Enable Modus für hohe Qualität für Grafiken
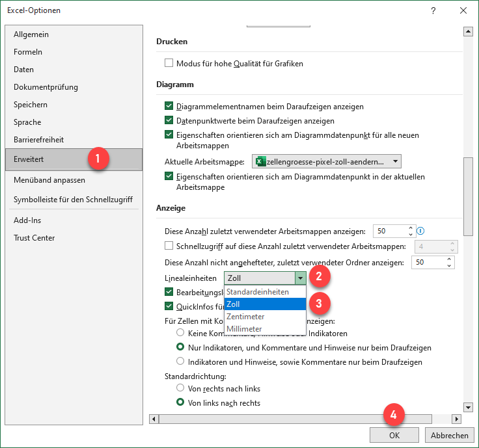Viewport: 479px width, 448px height. 169,63
